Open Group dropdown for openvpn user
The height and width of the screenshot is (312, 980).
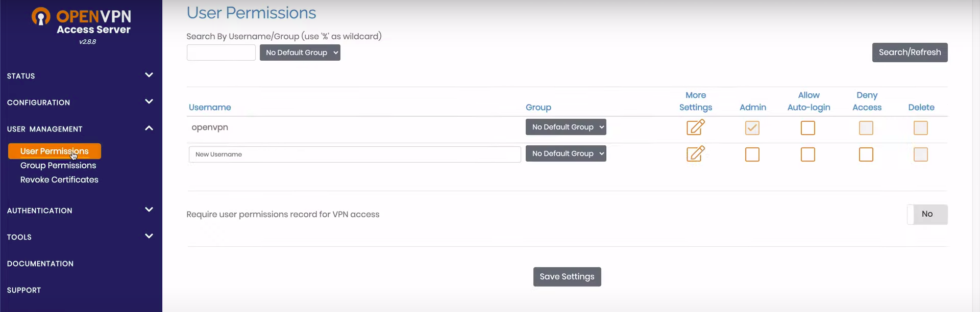click(x=566, y=127)
